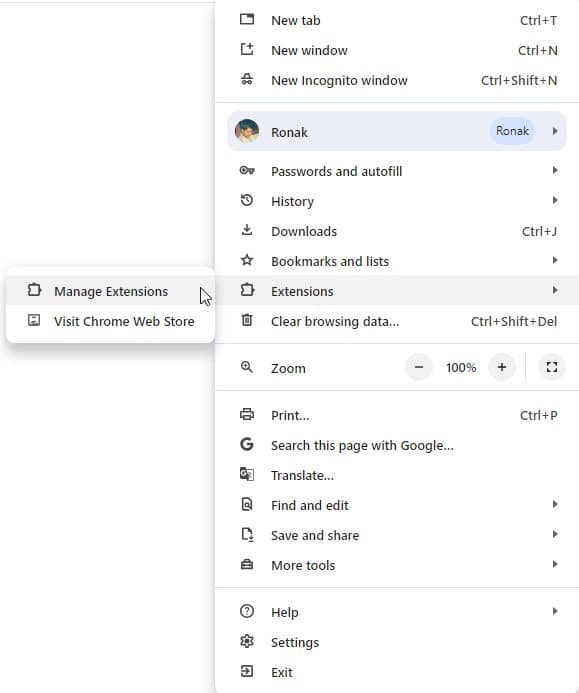Expand the More tools arrow

point(555,564)
